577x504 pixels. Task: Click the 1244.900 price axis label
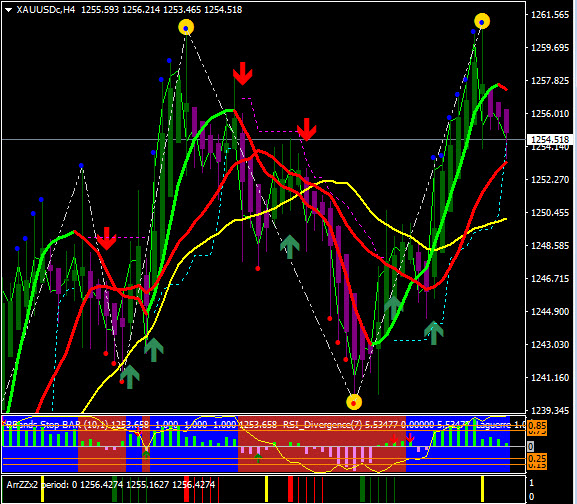(550, 312)
